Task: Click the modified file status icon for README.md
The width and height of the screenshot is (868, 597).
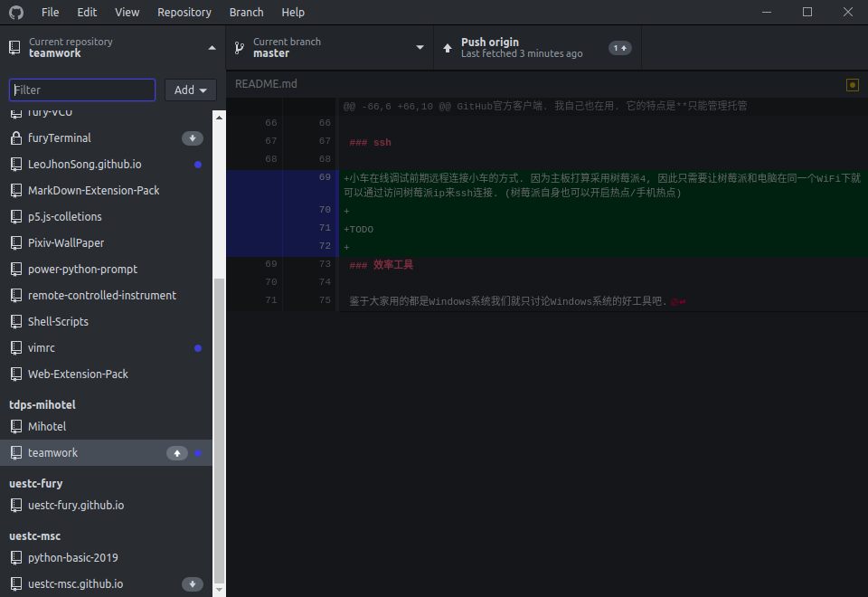Action: point(852,85)
